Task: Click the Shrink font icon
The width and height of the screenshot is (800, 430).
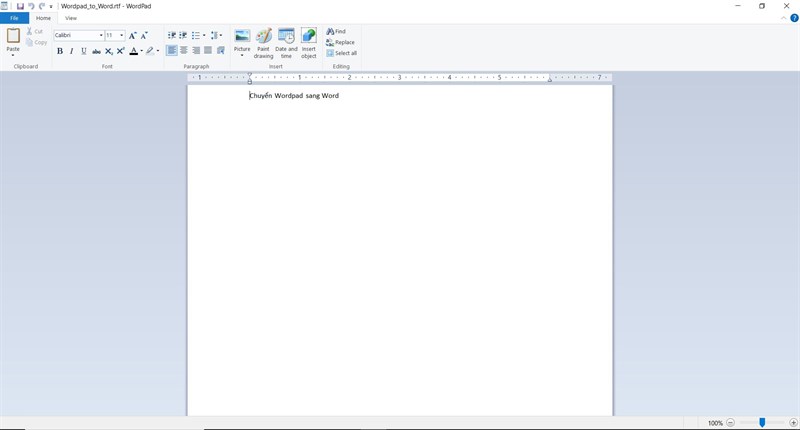Action: click(144, 35)
